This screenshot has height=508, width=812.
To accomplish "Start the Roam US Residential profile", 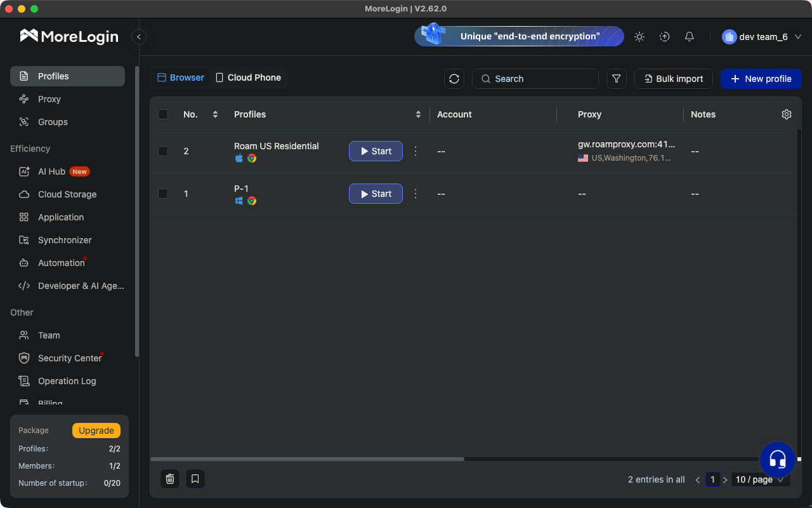I will click(x=376, y=151).
